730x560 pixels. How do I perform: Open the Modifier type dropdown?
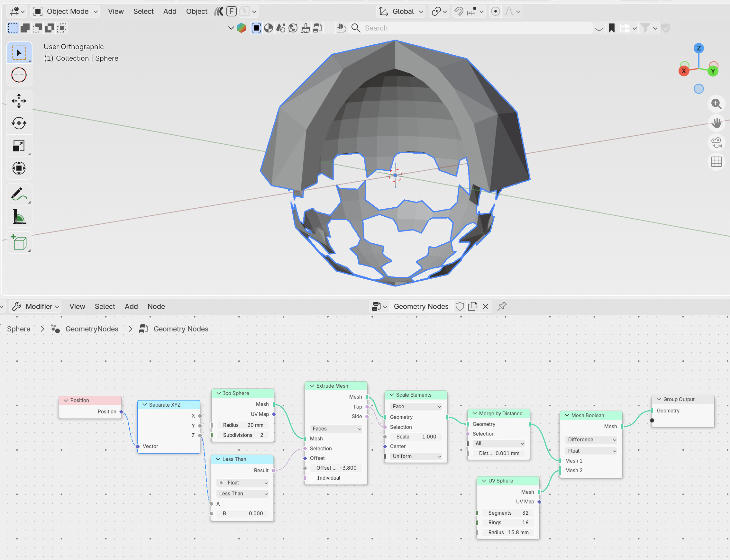click(x=35, y=306)
